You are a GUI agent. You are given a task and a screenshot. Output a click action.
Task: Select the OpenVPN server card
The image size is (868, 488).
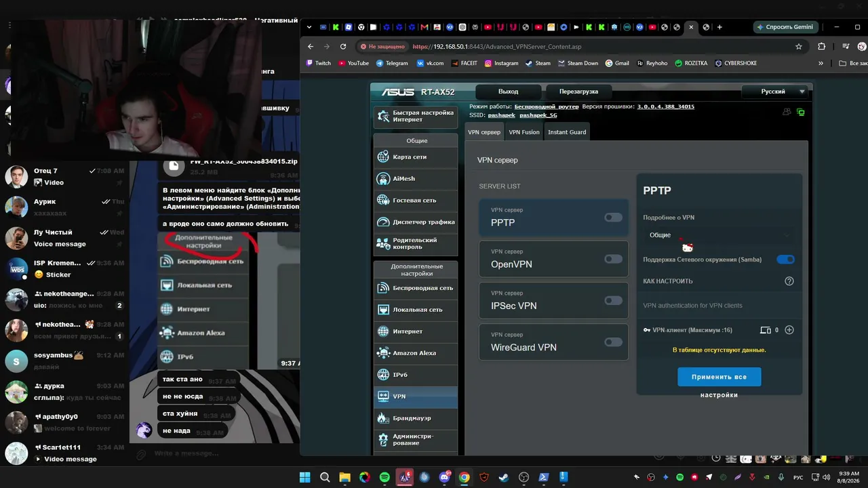[553, 259]
